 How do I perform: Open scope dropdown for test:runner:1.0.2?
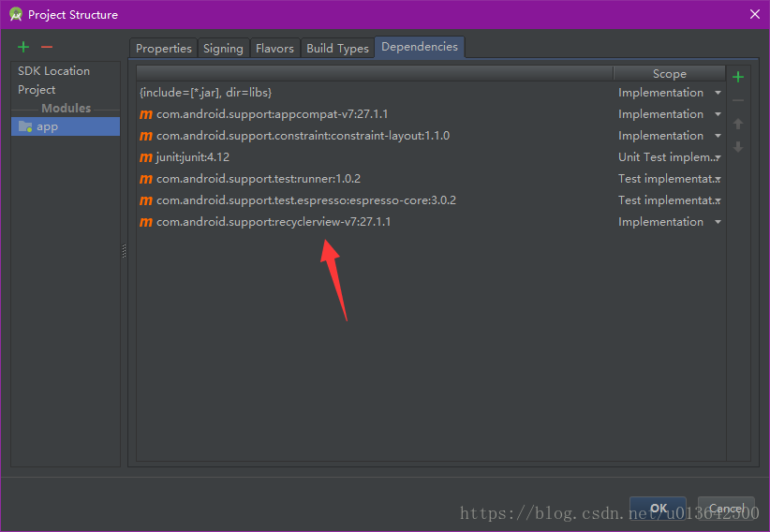(x=718, y=179)
